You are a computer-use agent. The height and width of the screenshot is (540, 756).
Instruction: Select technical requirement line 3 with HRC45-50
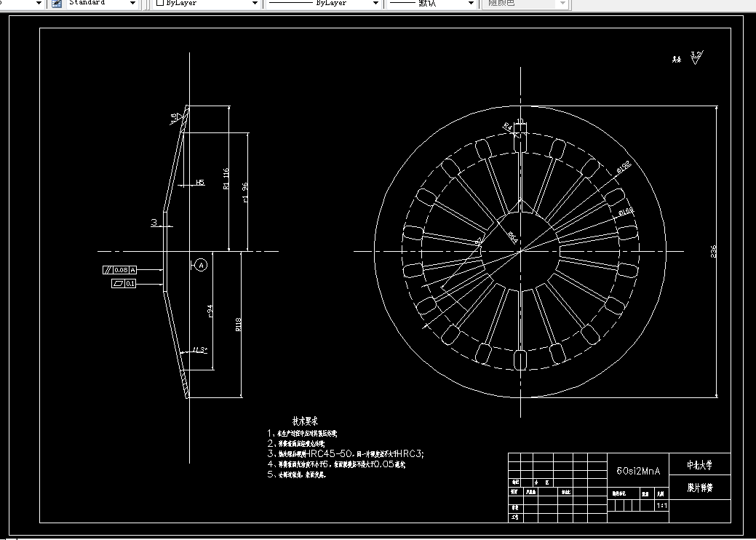[346, 453]
